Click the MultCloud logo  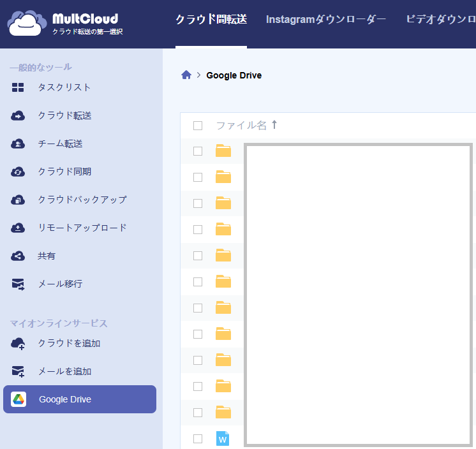click(x=64, y=24)
